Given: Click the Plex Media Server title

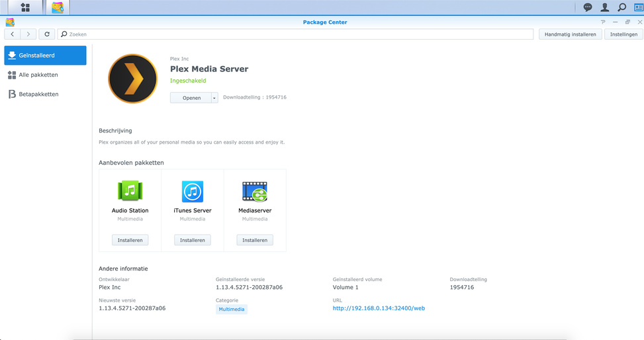Looking at the screenshot, I should [209, 69].
